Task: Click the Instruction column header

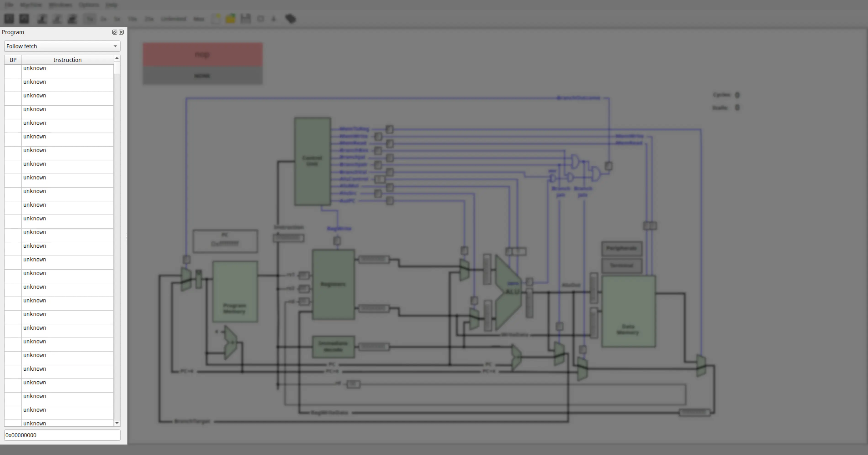Action: click(67, 60)
